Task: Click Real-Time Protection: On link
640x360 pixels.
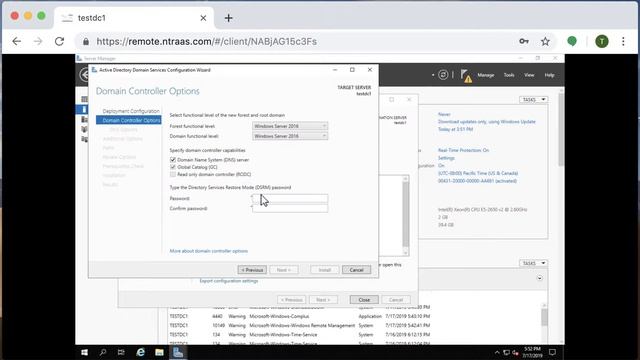Action: pyautogui.click(x=463, y=150)
